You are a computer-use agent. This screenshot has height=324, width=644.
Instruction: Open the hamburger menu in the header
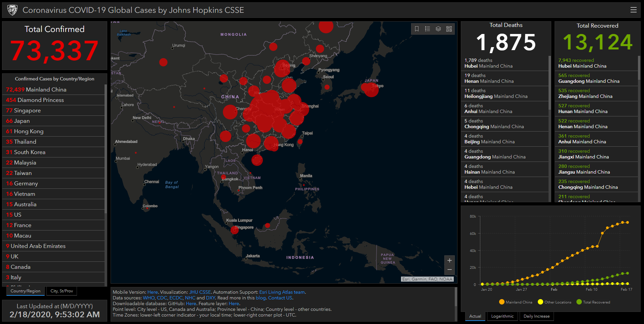click(634, 10)
